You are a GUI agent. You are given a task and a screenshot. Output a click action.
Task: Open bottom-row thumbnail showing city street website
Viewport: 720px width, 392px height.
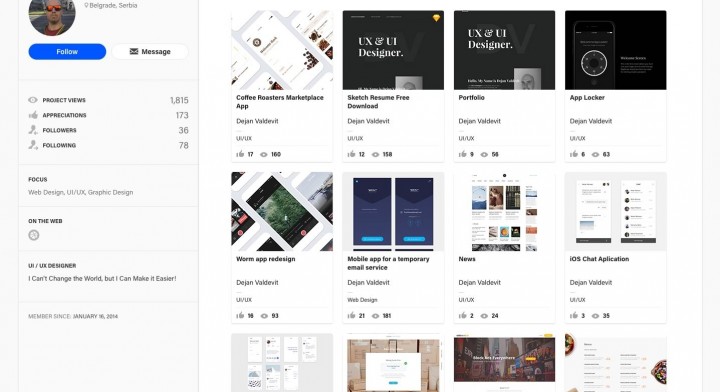[504, 363]
